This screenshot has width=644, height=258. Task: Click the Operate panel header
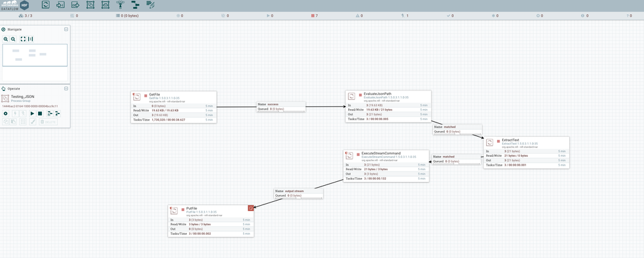tap(35, 88)
